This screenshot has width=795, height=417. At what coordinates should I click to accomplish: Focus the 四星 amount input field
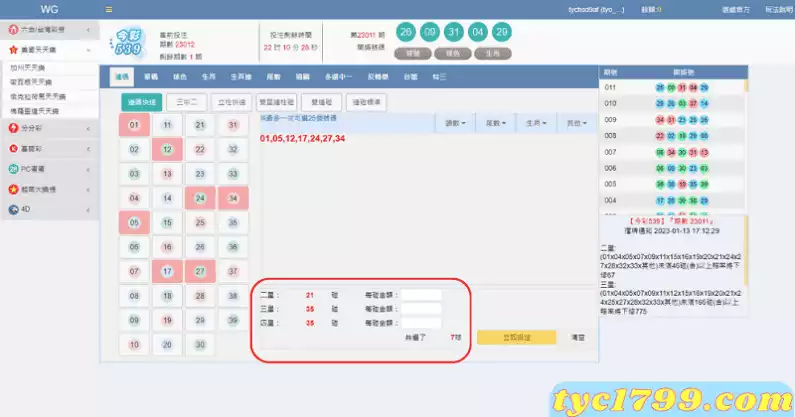pyautogui.click(x=421, y=323)
